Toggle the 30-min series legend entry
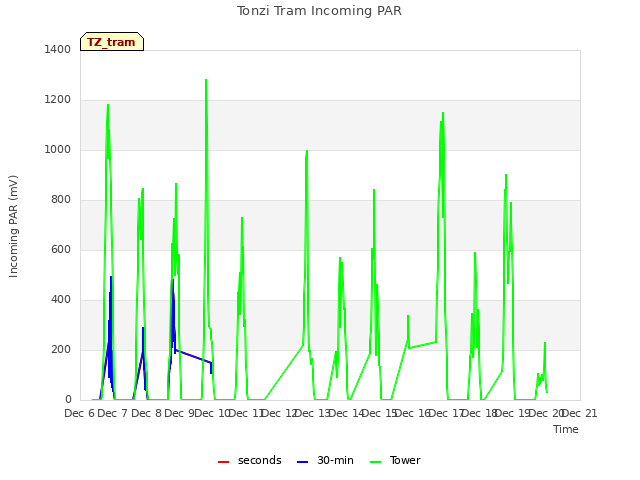 [x=325, y=460]
